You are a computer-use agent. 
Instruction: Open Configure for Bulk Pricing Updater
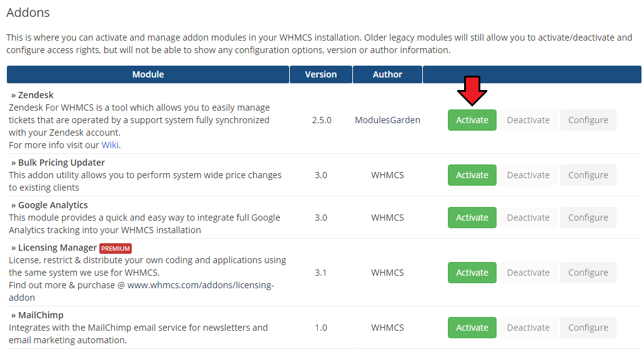click(588, 175)
